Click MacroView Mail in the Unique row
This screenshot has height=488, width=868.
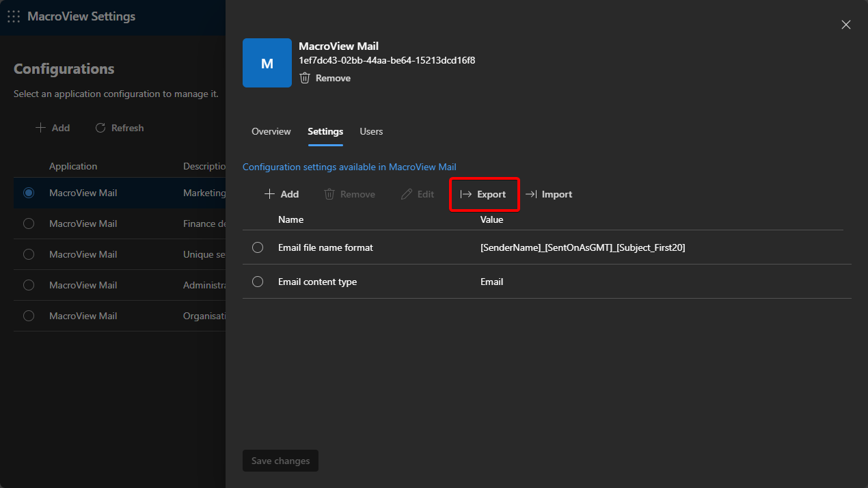pos(83,254)
